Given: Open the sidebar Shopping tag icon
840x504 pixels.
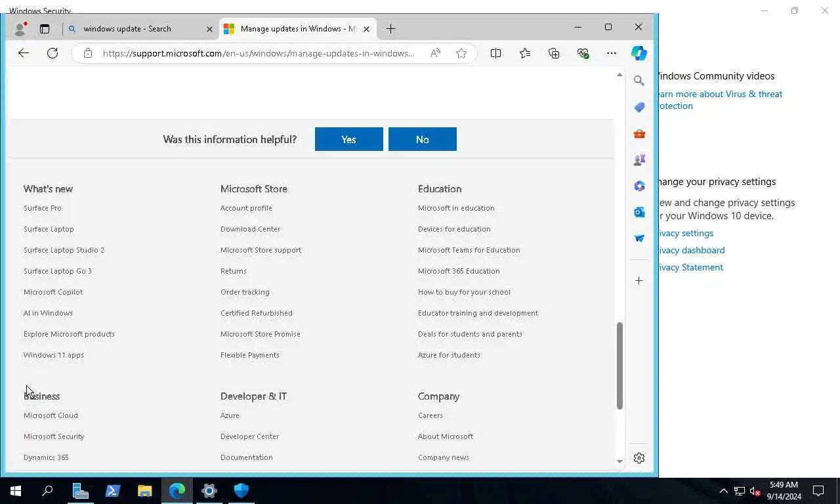Looking at the screenshot, I should pos(639,107).
